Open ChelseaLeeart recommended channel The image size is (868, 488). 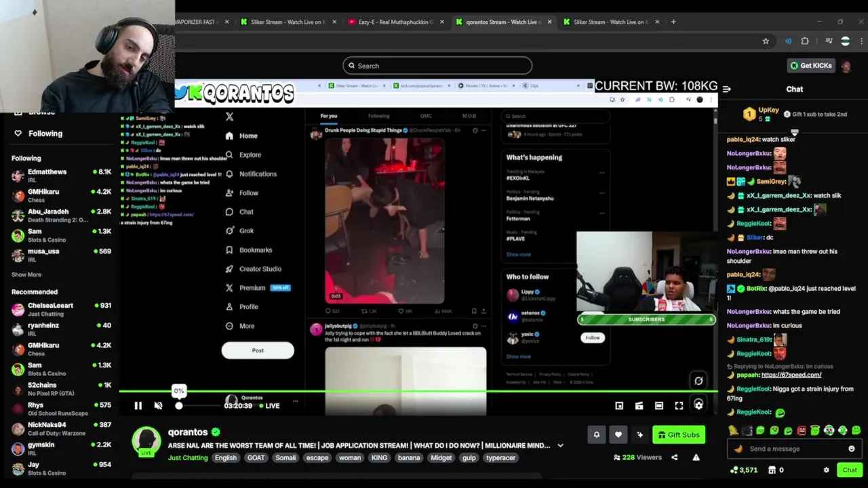61,309
